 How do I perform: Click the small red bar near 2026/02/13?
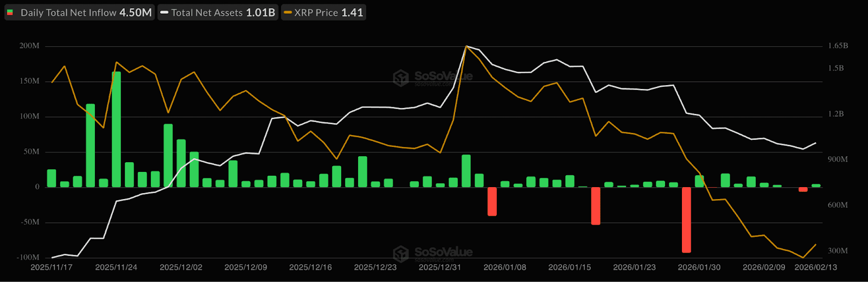point(803,189)
